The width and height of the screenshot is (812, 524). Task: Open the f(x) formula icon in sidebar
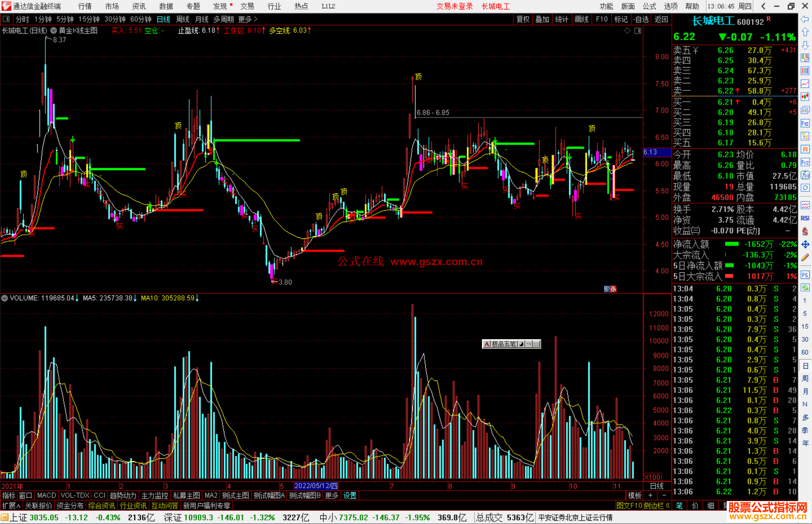[x=805, y=175]
